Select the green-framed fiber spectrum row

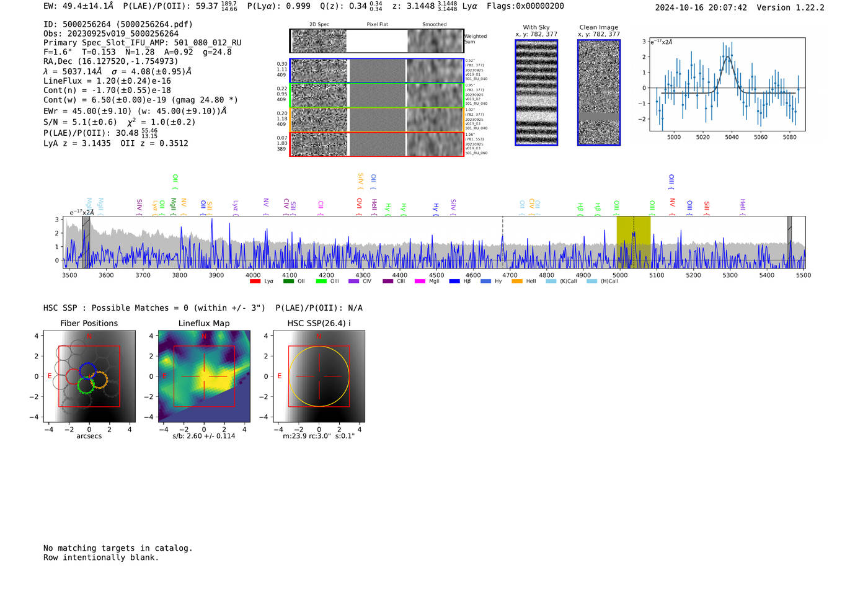point(376,96)
